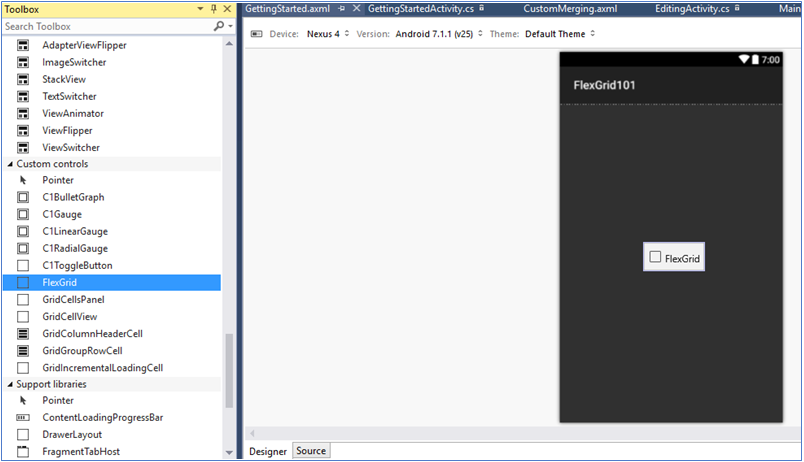Collapse the Support libraries section
804x462 pixels.
click(11, 384)
